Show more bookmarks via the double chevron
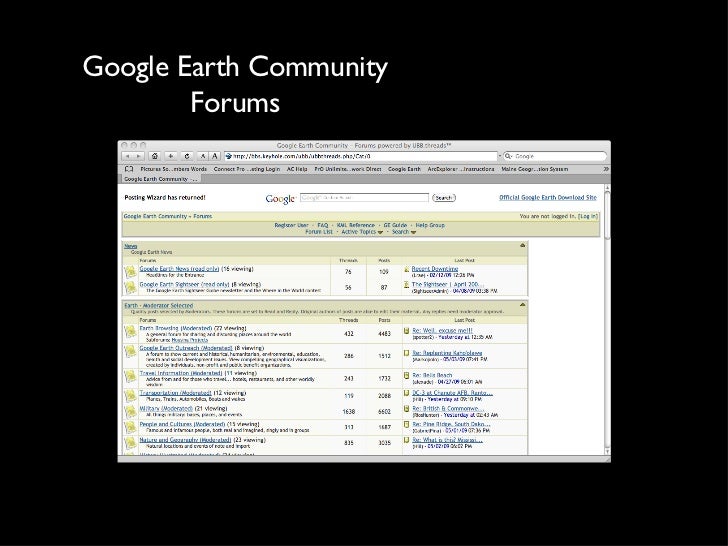Image resolution: width=728 pixels, height=546 pixels. point(606,169)
